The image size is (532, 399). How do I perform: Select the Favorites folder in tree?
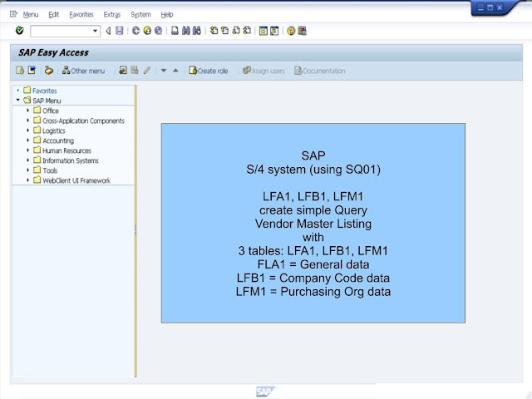click(x=44, y=91)
